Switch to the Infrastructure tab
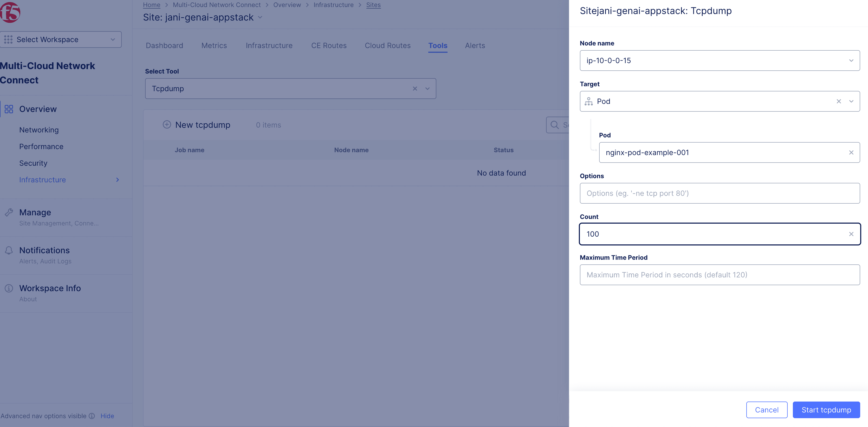868x427 pixels. 269,45
